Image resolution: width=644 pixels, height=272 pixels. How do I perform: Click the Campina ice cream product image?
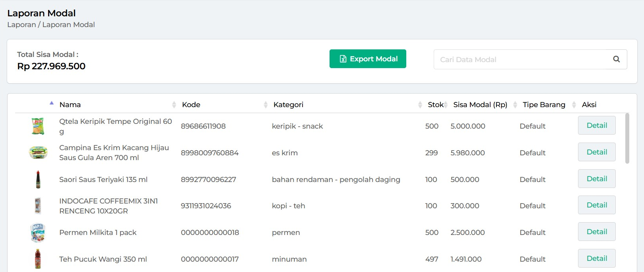38,153
